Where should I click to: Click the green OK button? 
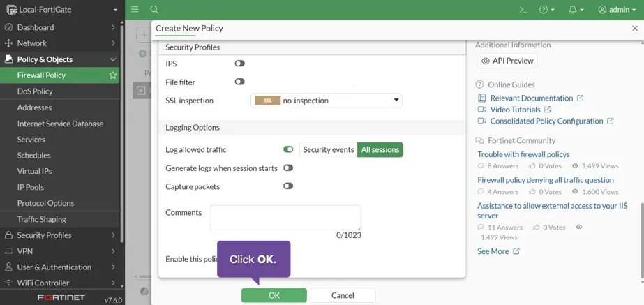274,295
